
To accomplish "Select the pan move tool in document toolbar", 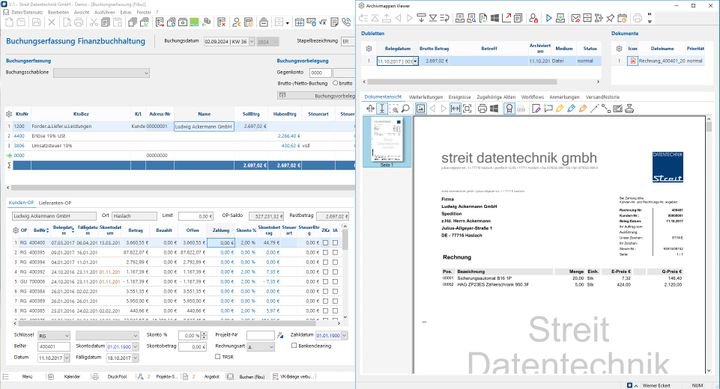I will coord(370,108).
